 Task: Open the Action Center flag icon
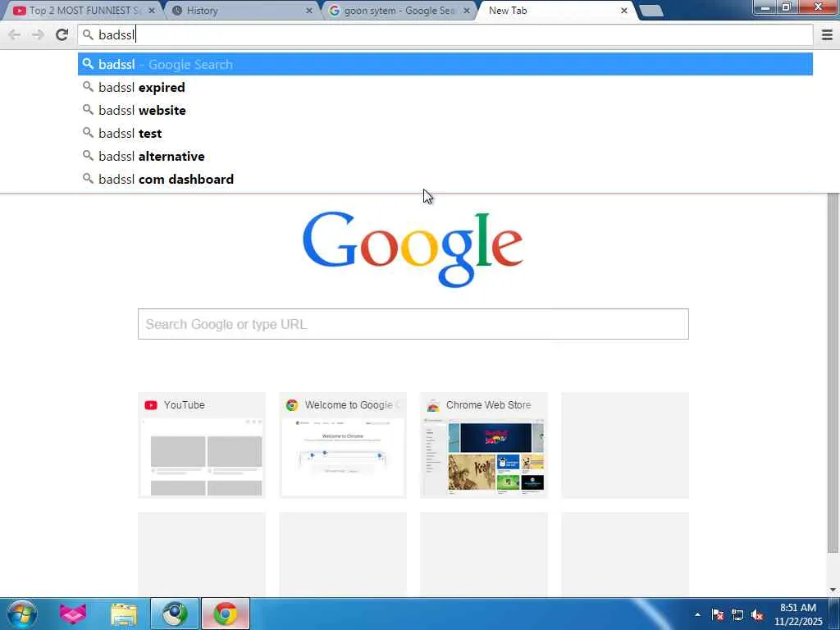(x=718, y=614)
